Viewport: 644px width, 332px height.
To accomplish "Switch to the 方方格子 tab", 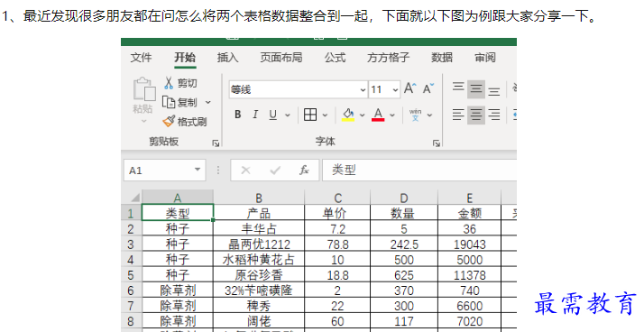I will 389,58.
